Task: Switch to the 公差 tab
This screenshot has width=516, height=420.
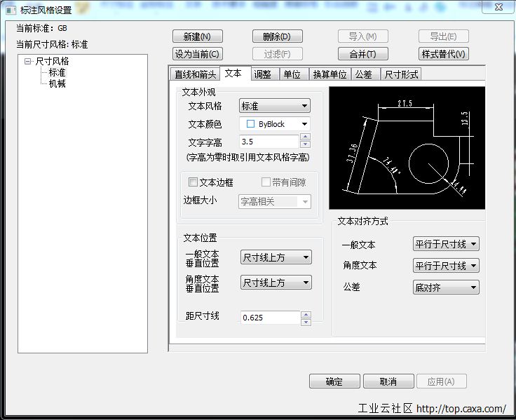Action: coord(363,74)
